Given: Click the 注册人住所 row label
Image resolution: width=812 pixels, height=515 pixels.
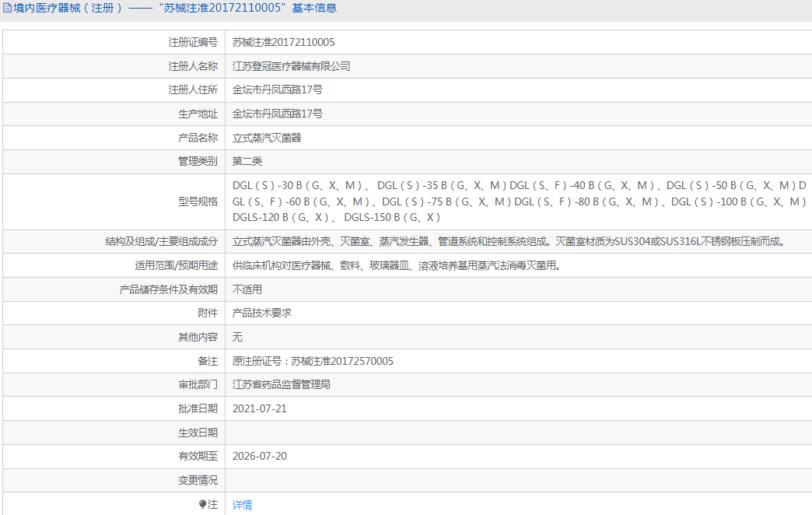Looking at the screenshot, I should point(193,89).
